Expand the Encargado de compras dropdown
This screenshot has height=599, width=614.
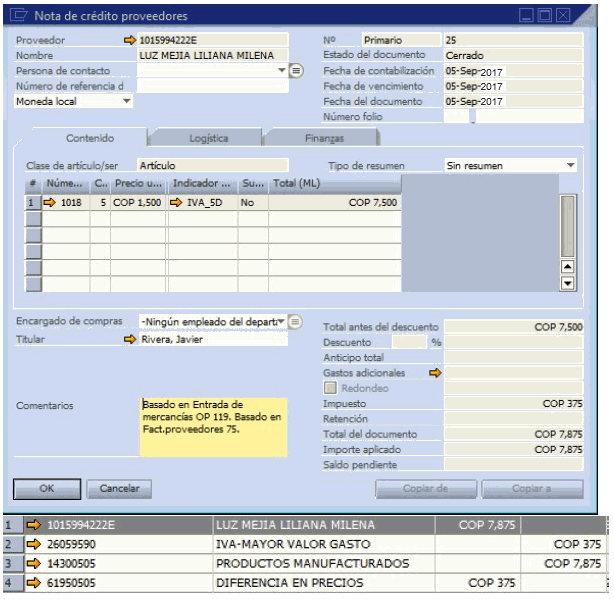281,321
